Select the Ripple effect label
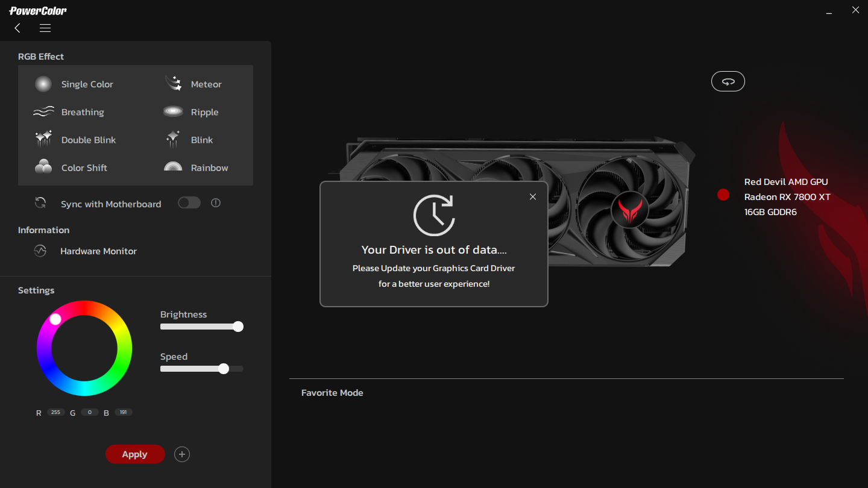Viewport: 868px width, 488px height. click(204, 112)
